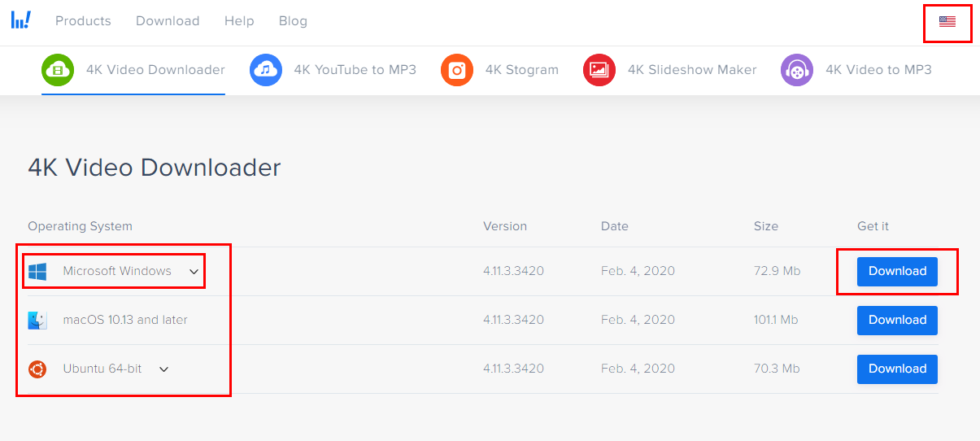
Task: Download the Ubuntu 64-bit version
Action: pyautogui.click(x=897, y=369)
